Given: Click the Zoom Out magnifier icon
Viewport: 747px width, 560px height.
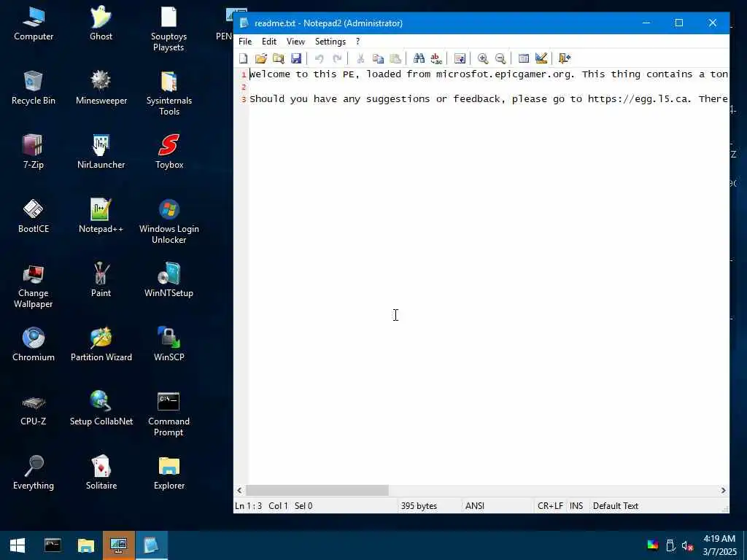Looking at the screenshot, I should (x=500, y=58).
